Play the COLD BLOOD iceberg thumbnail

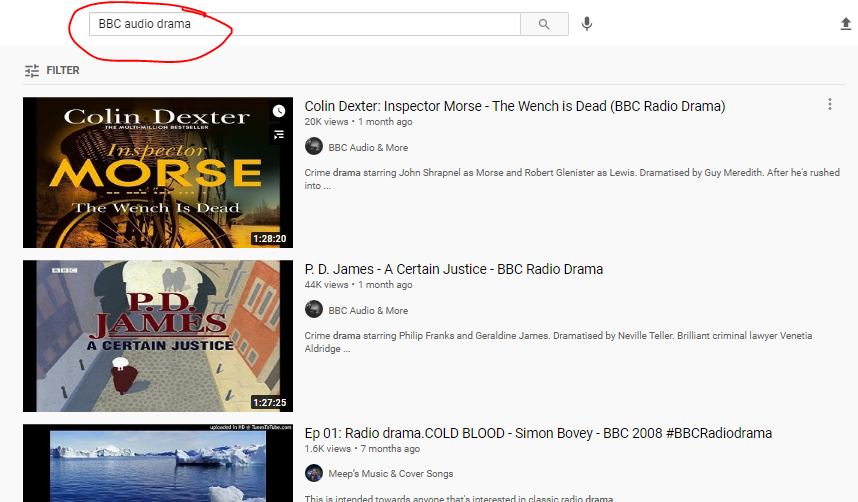tap(158, 463)
